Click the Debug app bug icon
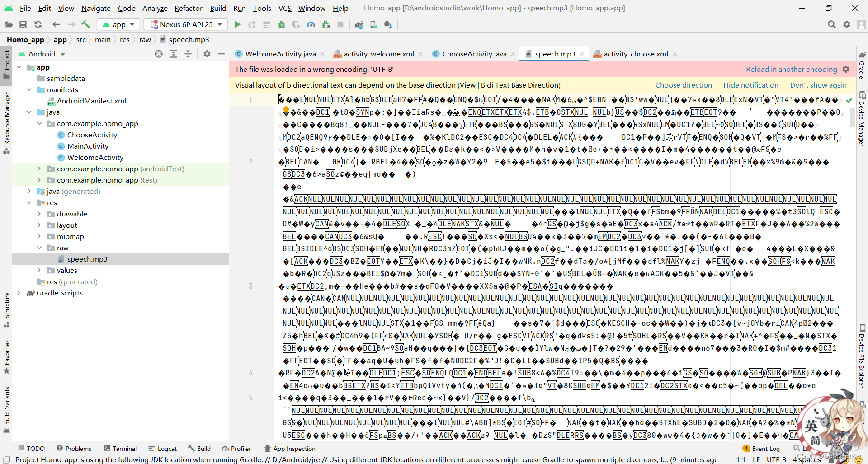Viewport: 868px width, 464px height. (x=282, y=24)
